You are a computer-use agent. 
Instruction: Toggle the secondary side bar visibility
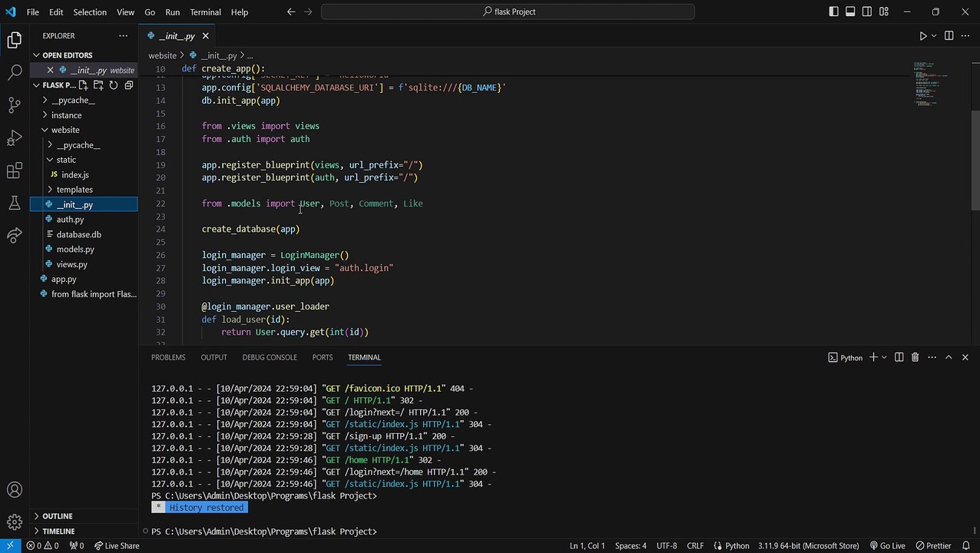click(867, 12)
